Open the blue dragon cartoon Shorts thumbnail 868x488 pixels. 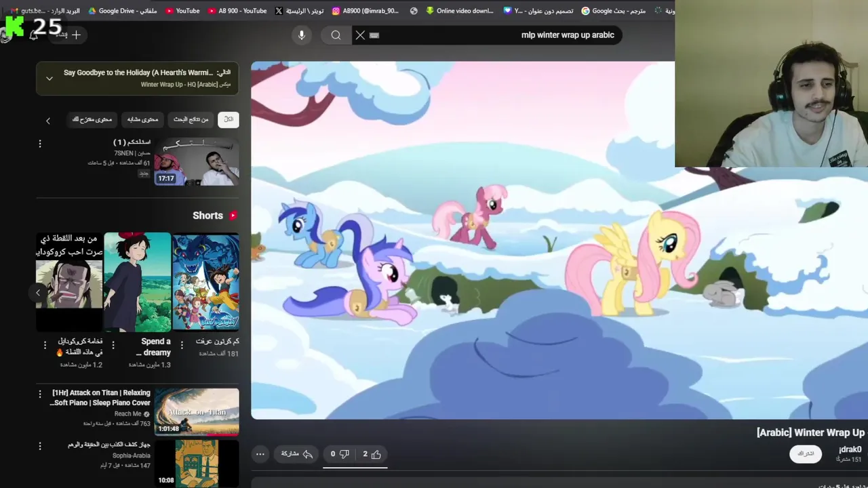point(205,282)
